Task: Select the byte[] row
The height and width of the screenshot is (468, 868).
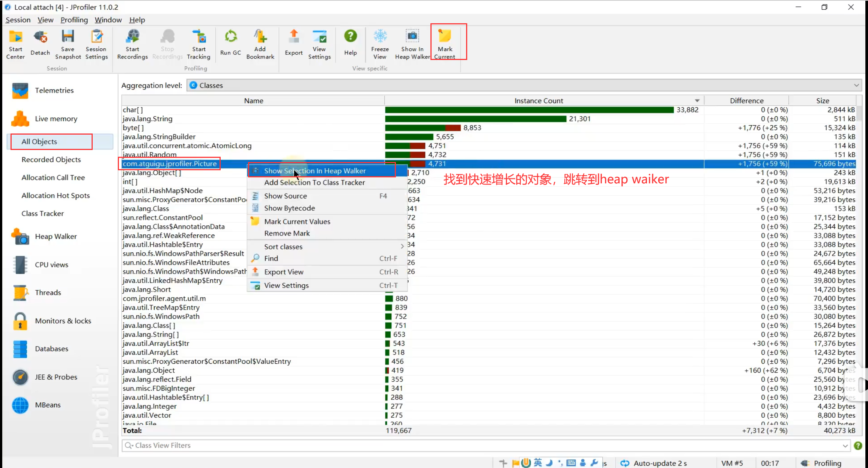Action: 489,128
